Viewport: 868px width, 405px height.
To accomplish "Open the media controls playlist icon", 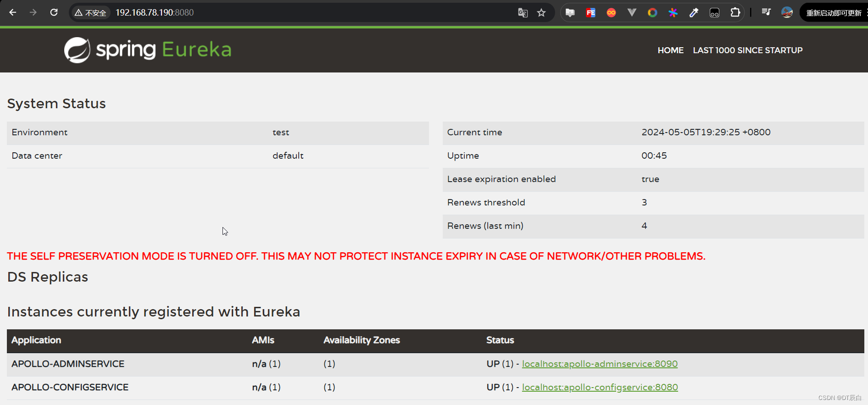I will 766,12.
